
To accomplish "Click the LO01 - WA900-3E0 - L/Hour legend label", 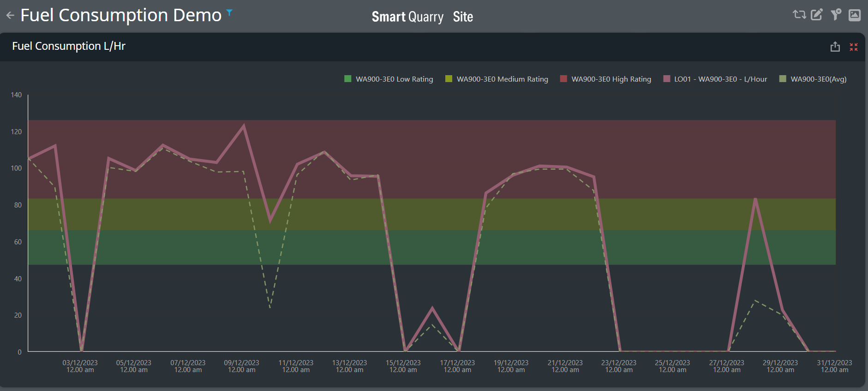I will pyautogui.click(x=721, y=79).
